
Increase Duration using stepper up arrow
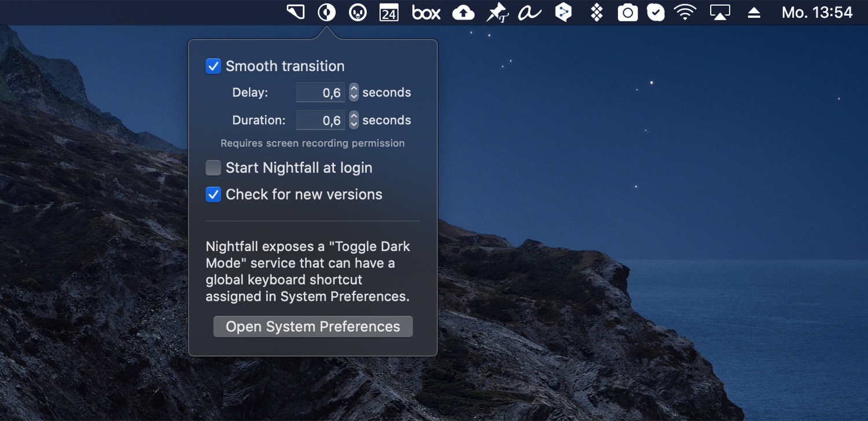[x=354, y=116]
